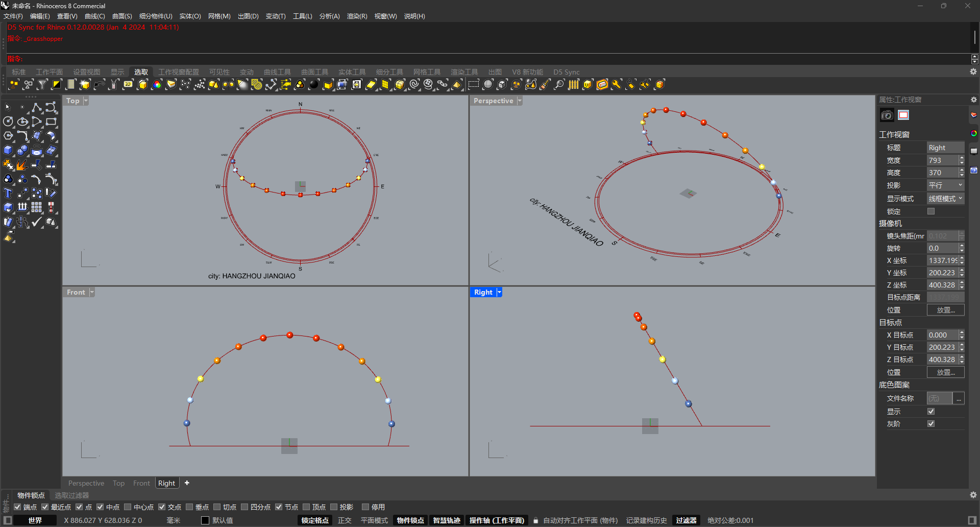Viewport: 980px width, 527px height.
Task: Click the camera 位置 放置 button
Action: tap(945, 310)
